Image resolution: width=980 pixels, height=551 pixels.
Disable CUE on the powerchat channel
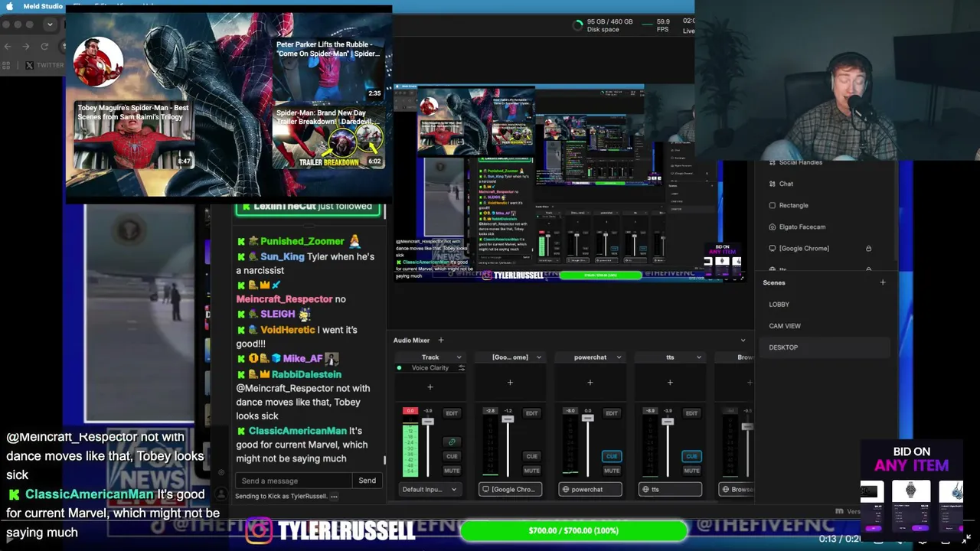coord(612,456)
